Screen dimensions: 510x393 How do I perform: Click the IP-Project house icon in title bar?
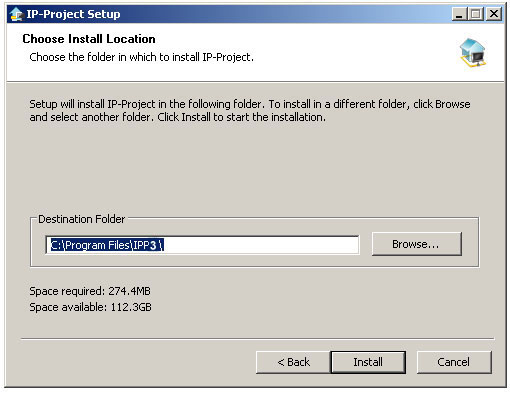16,14
